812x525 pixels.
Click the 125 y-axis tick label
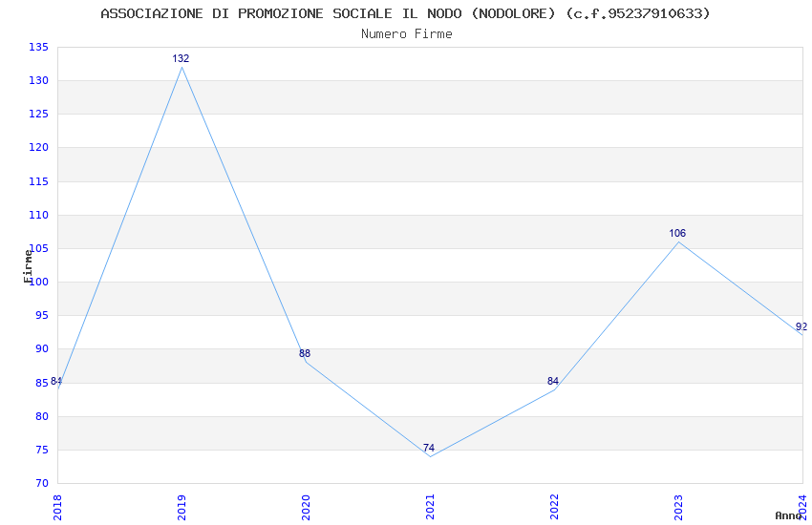pyautogui.click(x=38, y=114)
